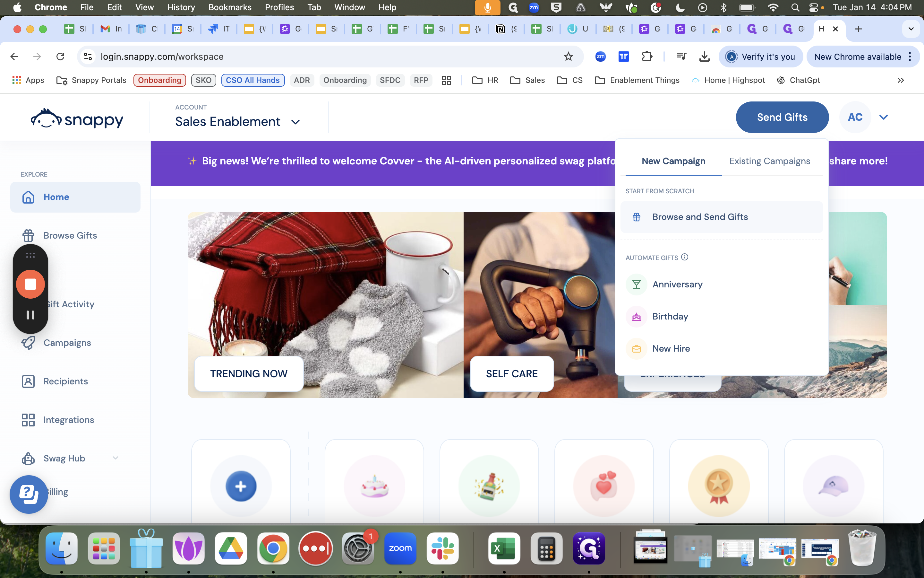Open Chrome extensions puzzle icon

click(x=647, y=57)
